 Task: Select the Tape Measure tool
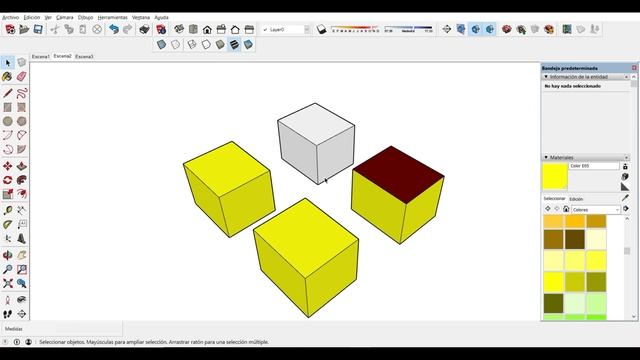pyautogui.click(x=8, y=211)
